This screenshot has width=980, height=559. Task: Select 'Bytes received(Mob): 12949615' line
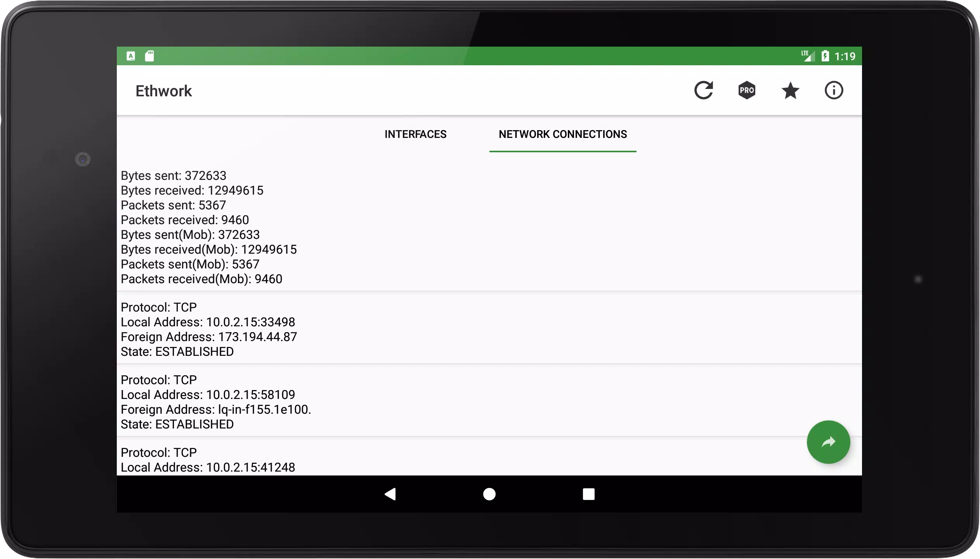[x=209, y=249]
